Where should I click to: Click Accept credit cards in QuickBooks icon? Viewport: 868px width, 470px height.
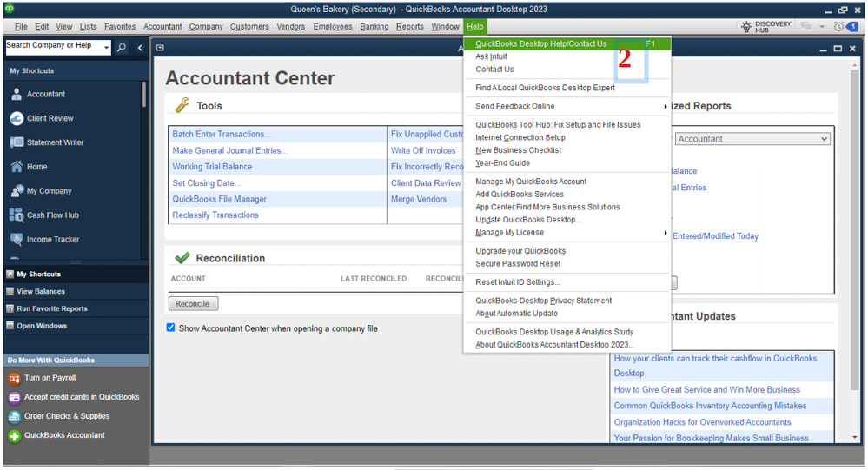click(15, 398)
